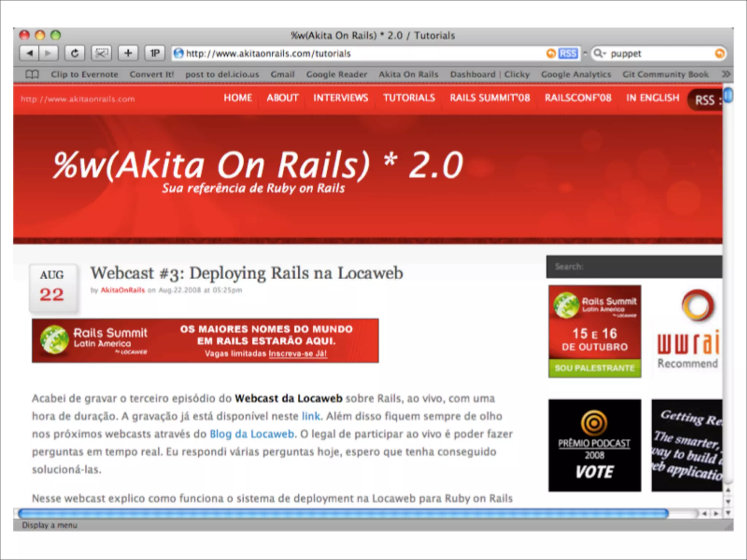The width and height of the screenshot is (747, 560).
Task: Click the window title %w(Akita On Rails) * 2.0 / Tutorials
Action: [x=373, y=35]
